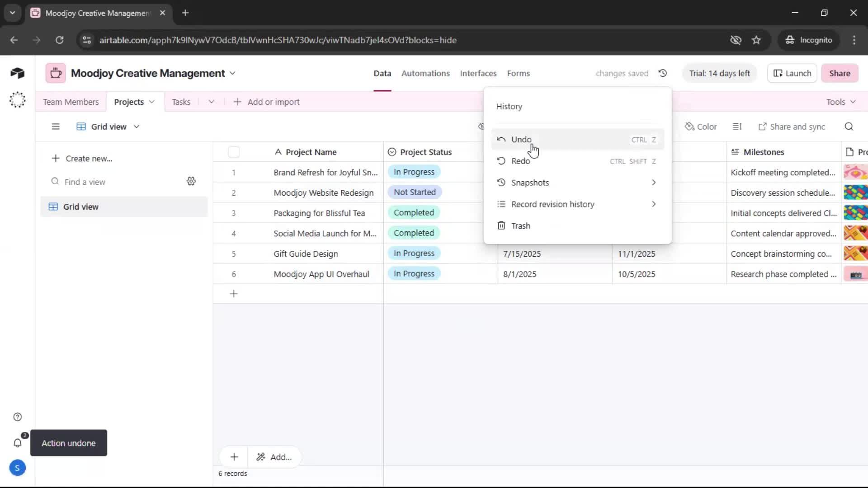Click the Add... field agent button

click(274, 457)
